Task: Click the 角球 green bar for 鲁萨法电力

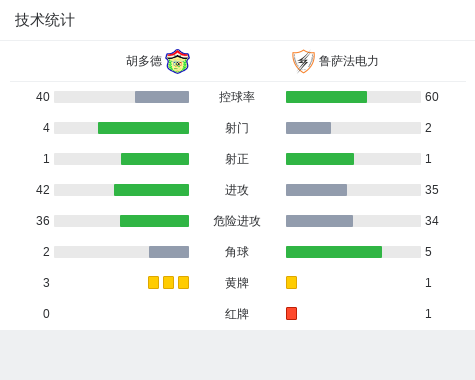Action: (334, 252)
